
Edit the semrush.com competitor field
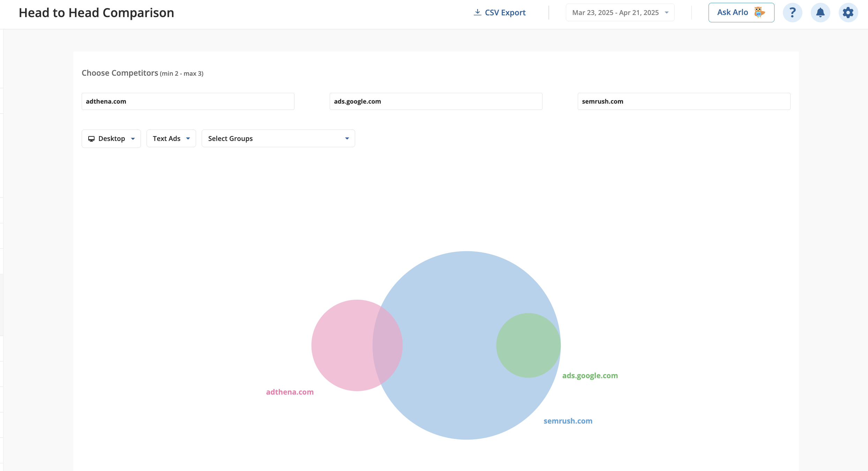click(x=684, y=102)
